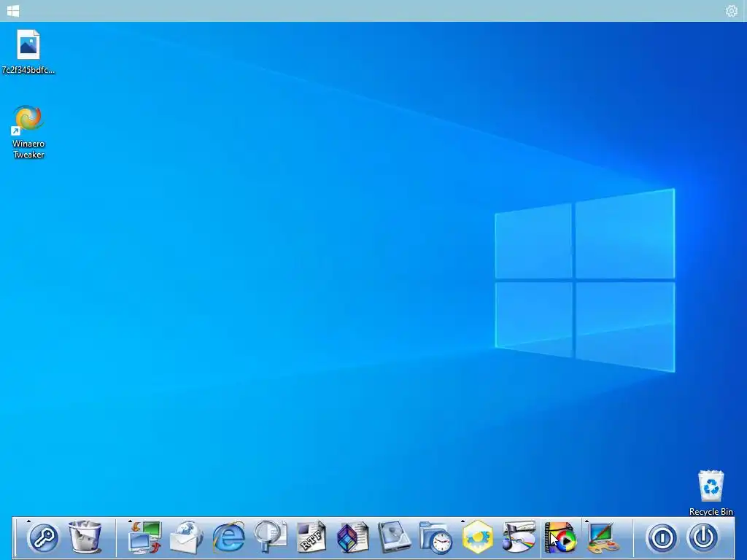This screenshot has height=560, width=747.
Task: Open the network computers transfer icon
Action: pyautogui.click(x=145, y=537)
